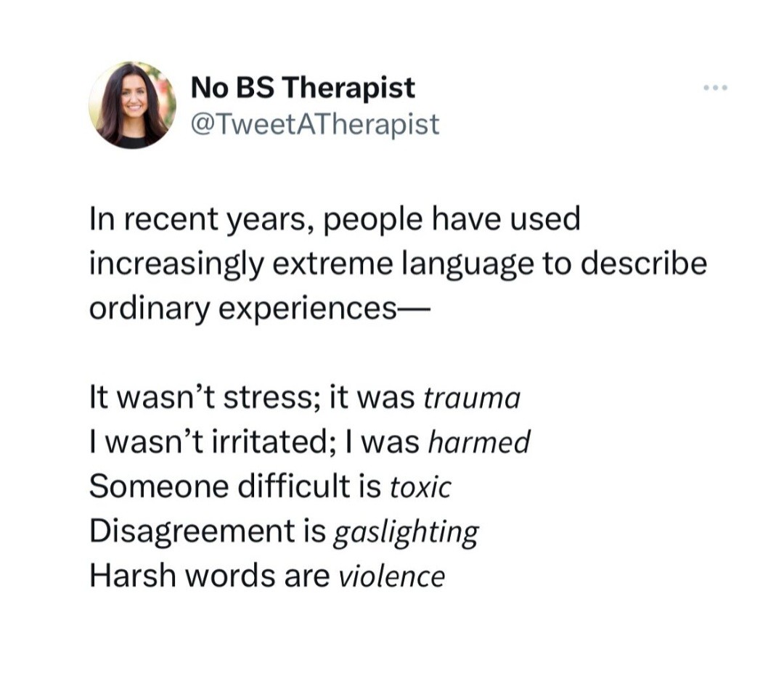Click the @TweetATherapist handle
Screen dimensions: 784x689
(314, 124)
